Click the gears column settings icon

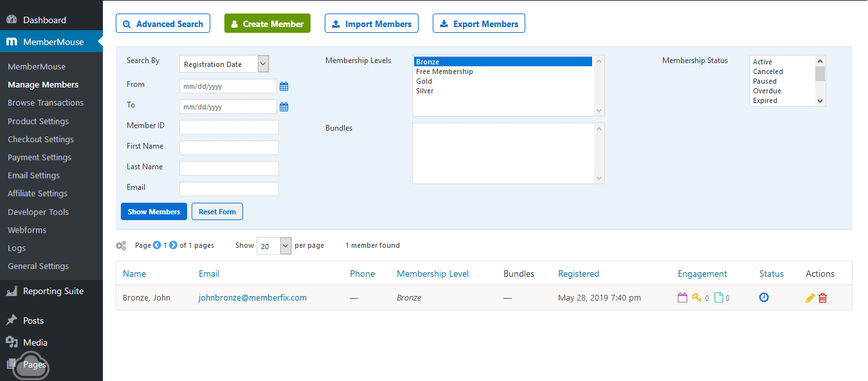click(121, 246)
